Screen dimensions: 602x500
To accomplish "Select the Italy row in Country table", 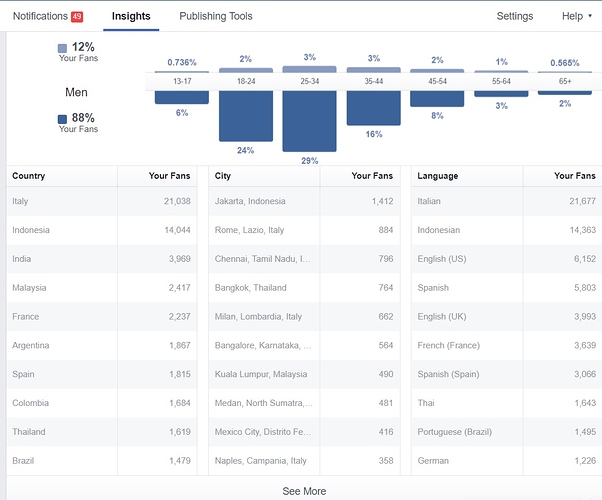I will (100, 201).
